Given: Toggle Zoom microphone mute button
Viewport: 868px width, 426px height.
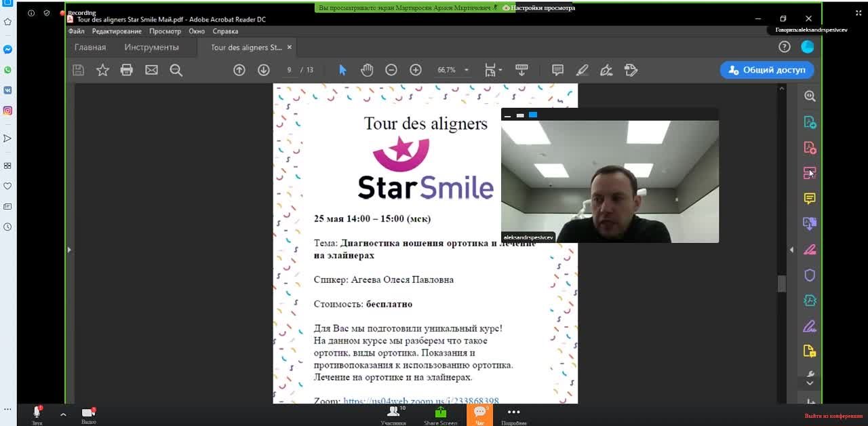Looking at the screenshot, I should click(37, 413).
